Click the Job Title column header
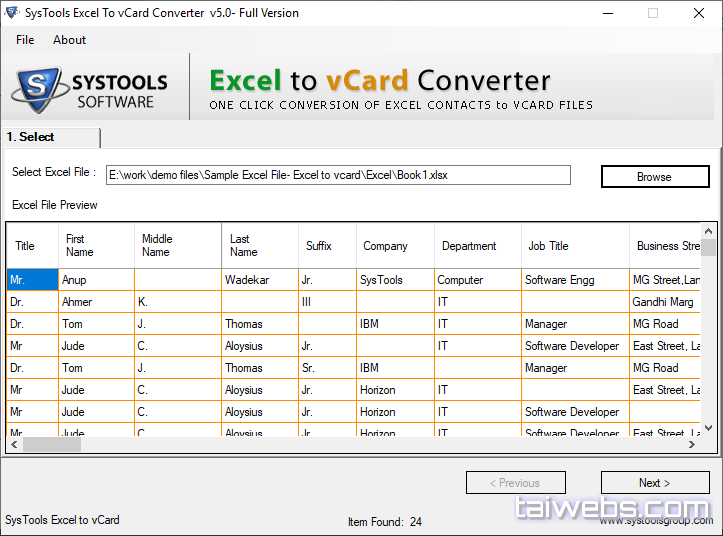Viewport: 723px width, 536px height. point(549,246)
